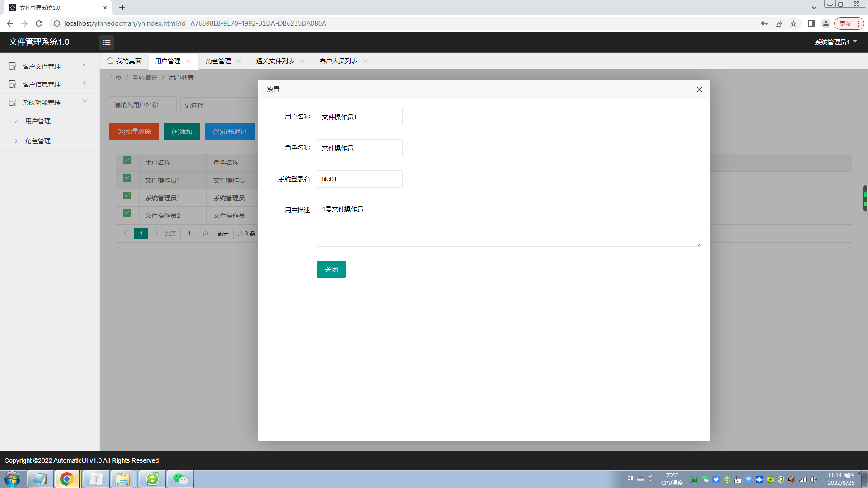Click the browser address bar URL
Image resolution: width=868 pixels, height=488 pixels.
coord(195,23)
